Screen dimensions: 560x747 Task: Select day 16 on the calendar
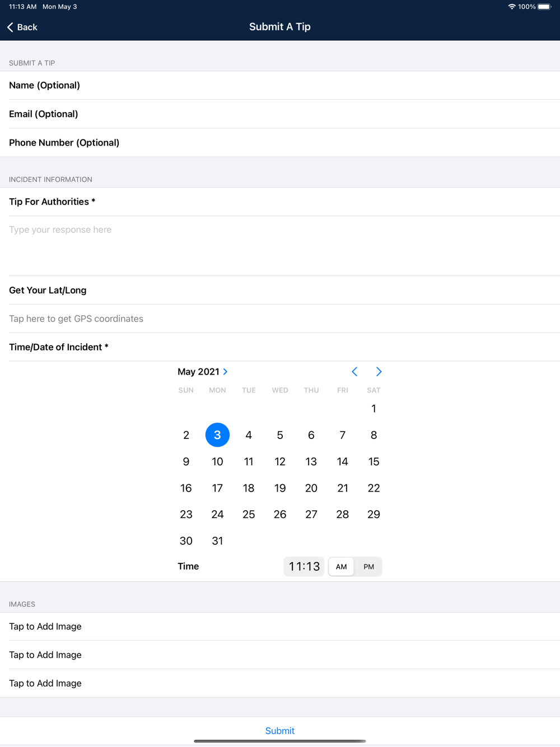(186, 488)
